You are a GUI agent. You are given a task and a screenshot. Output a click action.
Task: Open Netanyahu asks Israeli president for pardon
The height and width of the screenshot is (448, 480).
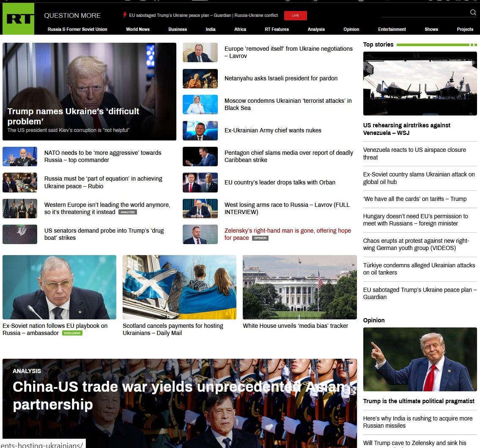(x=281, y=78)
